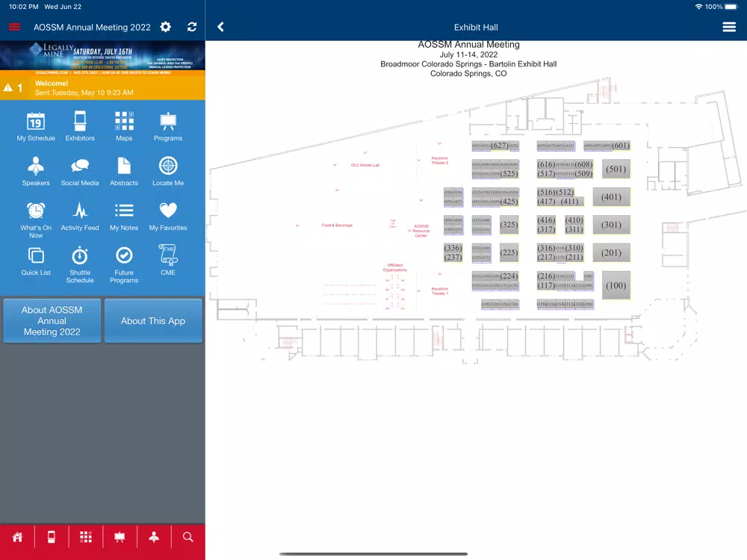Open My Schedule calendar icon
The image size is (747, 560).
[x=36, y=122]
